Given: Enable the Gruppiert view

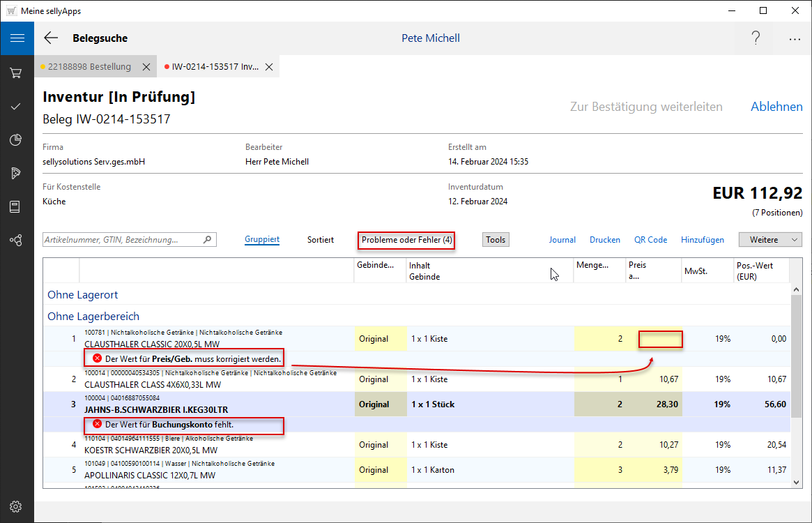Looking at the screenshot, I should pyautogui.click(x=262, y=240).
